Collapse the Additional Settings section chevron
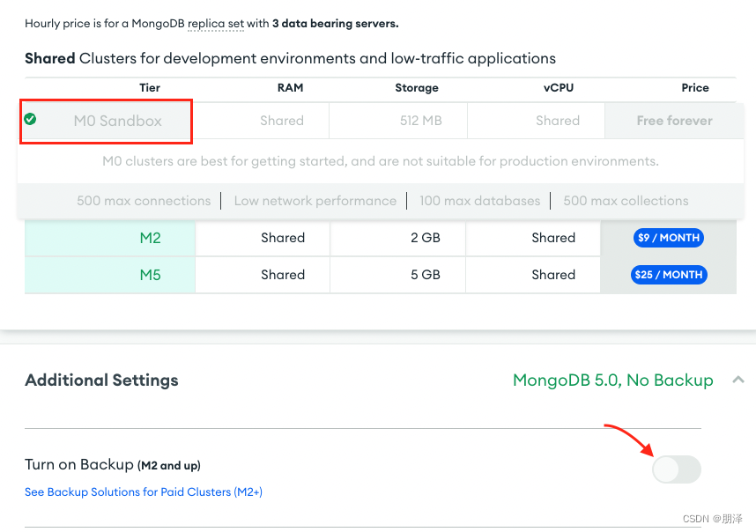The width and height of the screenshot is (756, 532). point(738,380)
